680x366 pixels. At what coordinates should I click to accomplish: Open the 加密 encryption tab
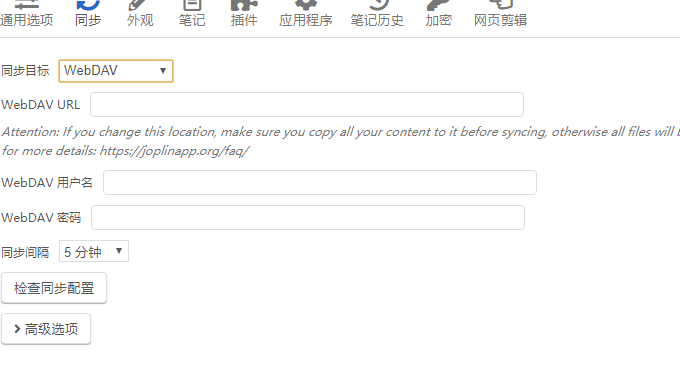pos(438,14)
